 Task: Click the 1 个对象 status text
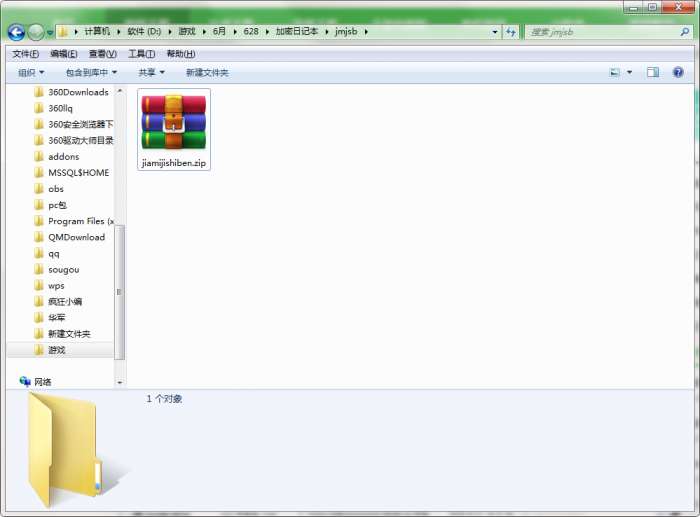(x=164, y=399)
